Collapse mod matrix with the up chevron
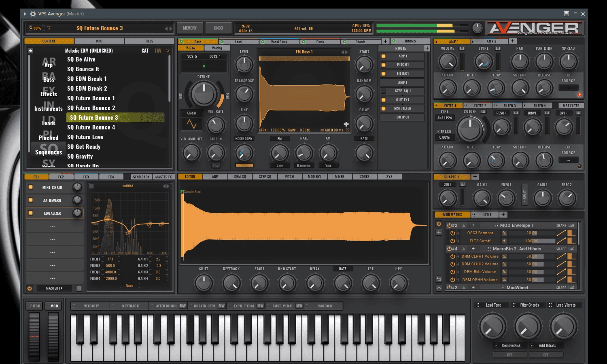This screenshot has width=607, height=364. (439, 288)
